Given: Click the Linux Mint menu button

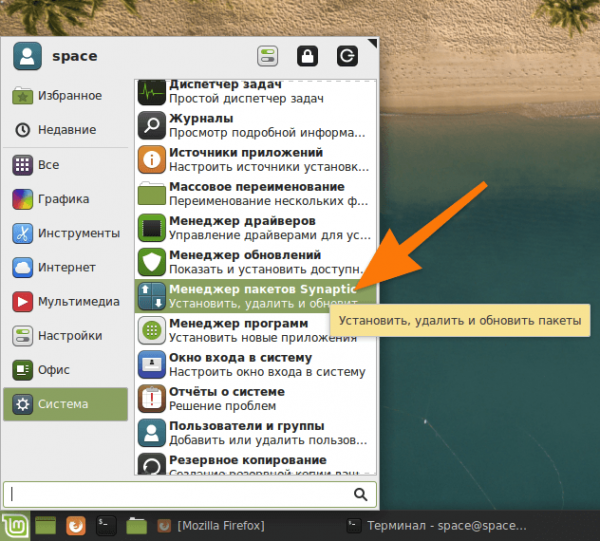Looking at the screenshot, I should point(15,526).
